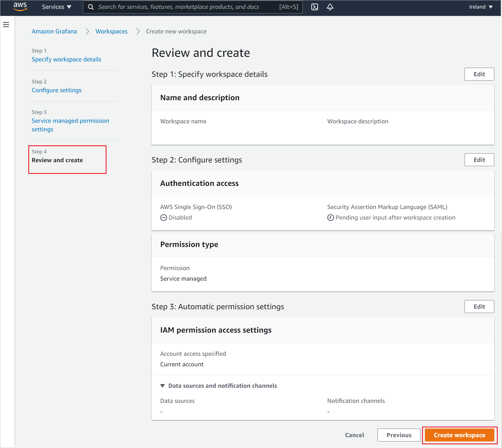The width and height of the screenshot is (502, 448).
Task: Open AWS CloudShell from the top navigation
Action: (x=315, y=7)
